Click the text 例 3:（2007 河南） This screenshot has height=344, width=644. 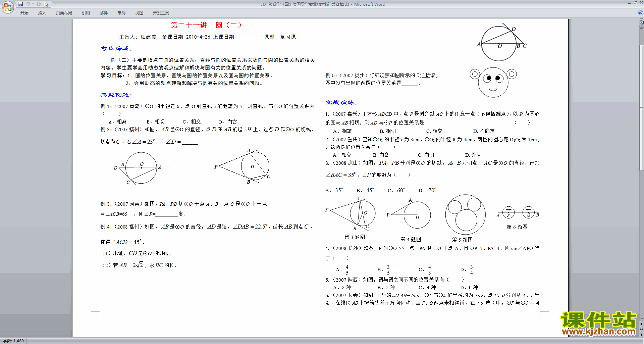click(x=122, y=204)
